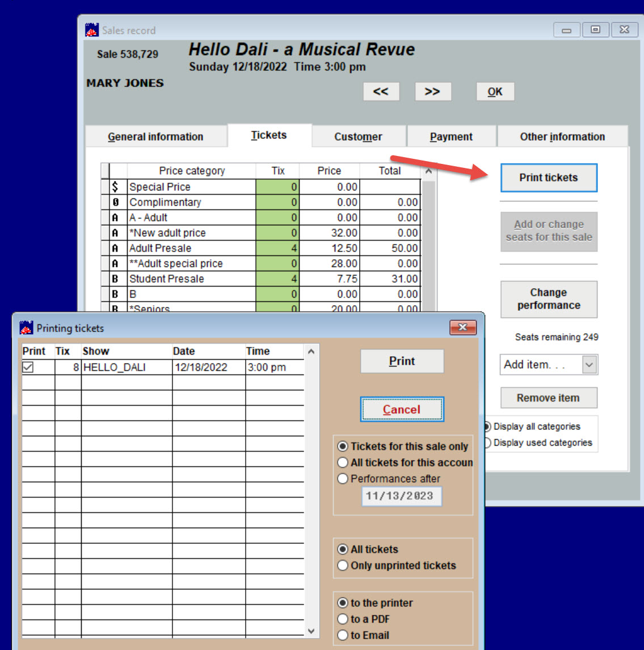644x650 pixels.
Task: Minimize the Sales record window
Action: coord(566,30)
